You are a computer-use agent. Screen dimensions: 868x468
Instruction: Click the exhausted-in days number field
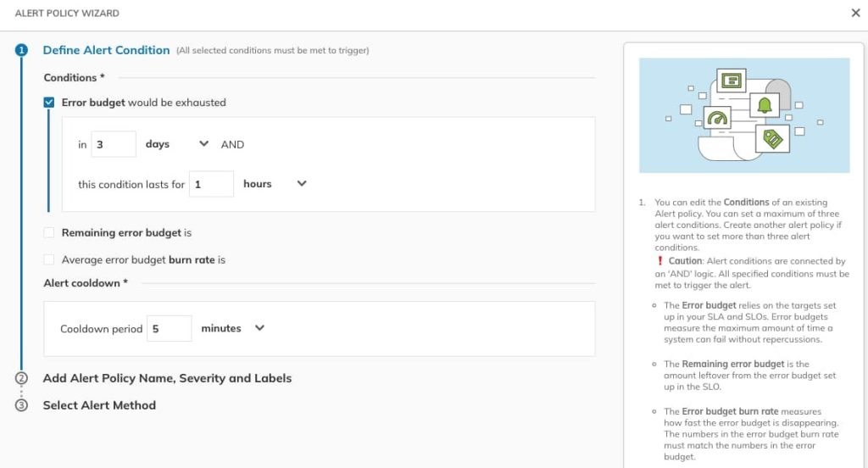coord(114,144)
